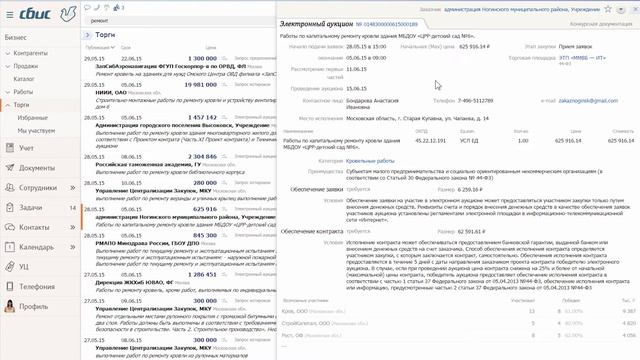Expand the Календарь double-chevron submenu
This screenshot has width=640, height=360.
(x=73, y=247)
